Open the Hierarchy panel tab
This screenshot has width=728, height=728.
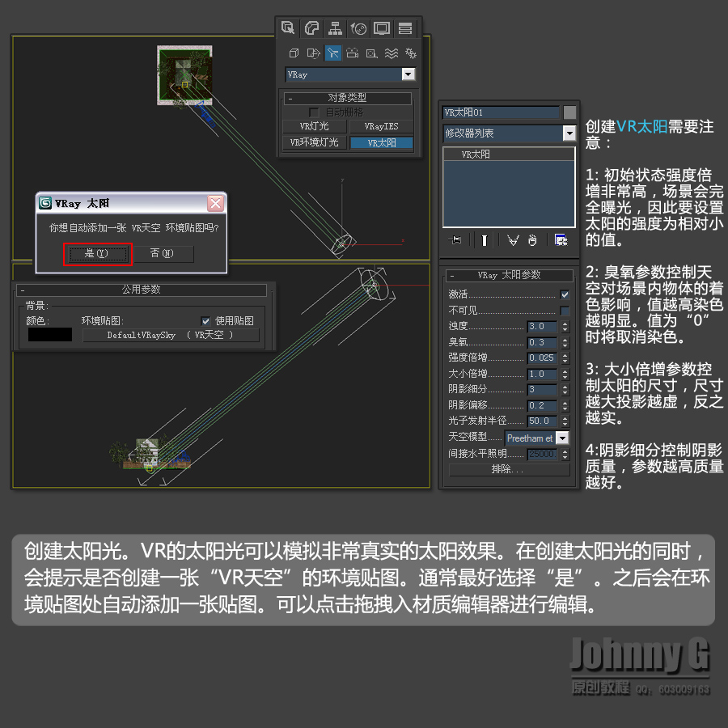[335, 28]
